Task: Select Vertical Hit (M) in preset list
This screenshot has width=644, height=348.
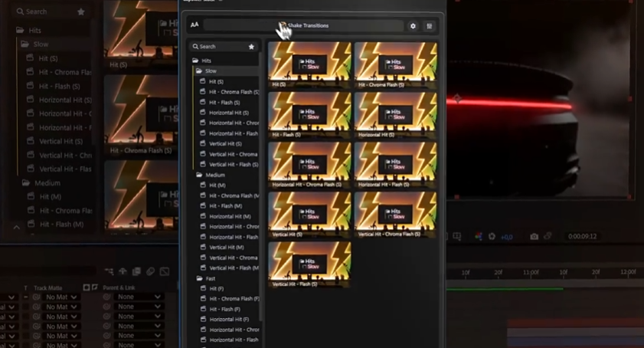Action: (x=227, y=248)
